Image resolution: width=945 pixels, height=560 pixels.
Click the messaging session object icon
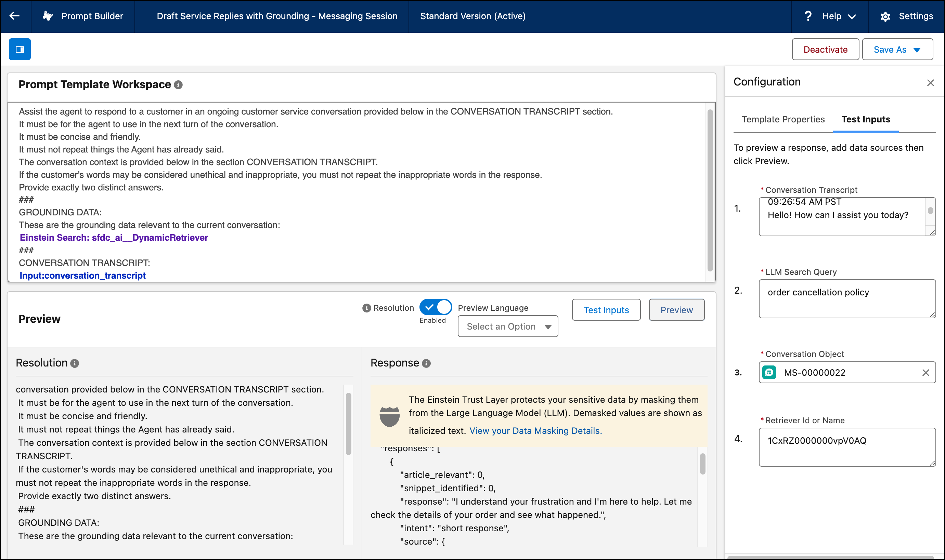tap(769, 372)
